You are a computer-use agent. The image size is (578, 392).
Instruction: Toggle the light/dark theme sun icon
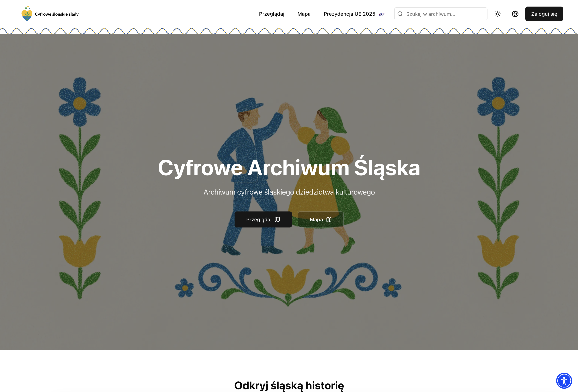click(x=497, y=14)
